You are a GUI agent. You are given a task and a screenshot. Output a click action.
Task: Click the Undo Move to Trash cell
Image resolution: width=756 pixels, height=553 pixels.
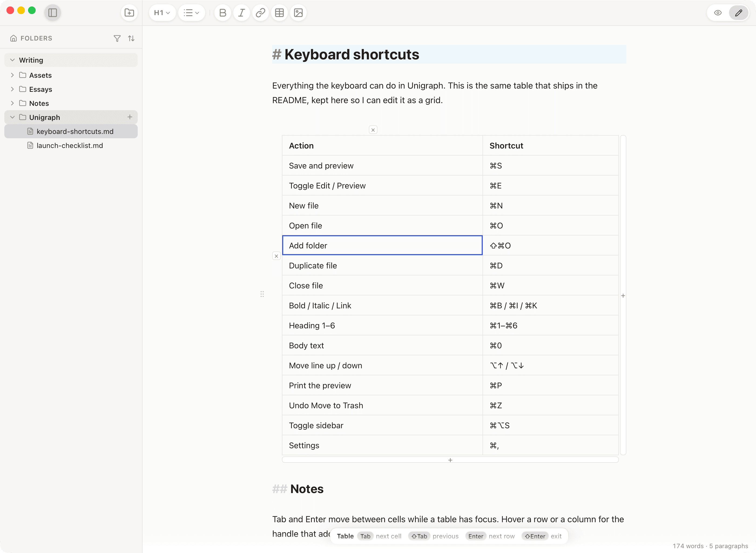click(x=383, y=405)
